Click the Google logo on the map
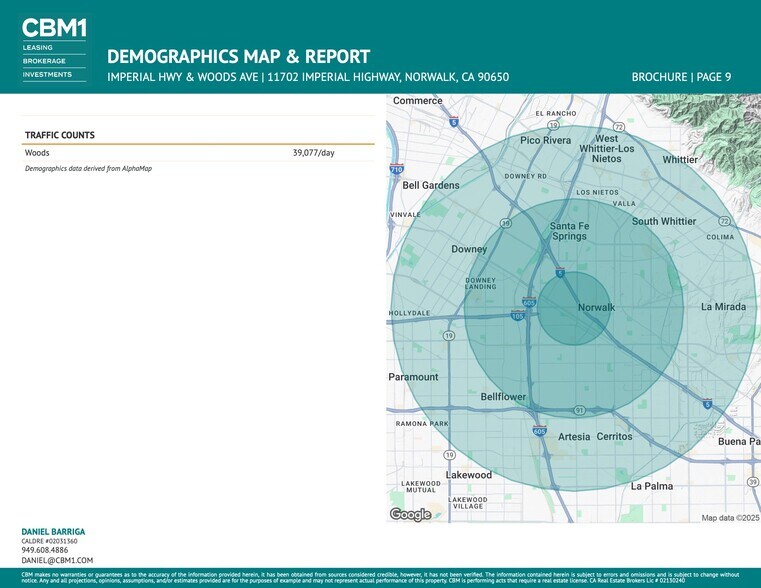This screenshot has height=588, width=761. click(410, 514)
